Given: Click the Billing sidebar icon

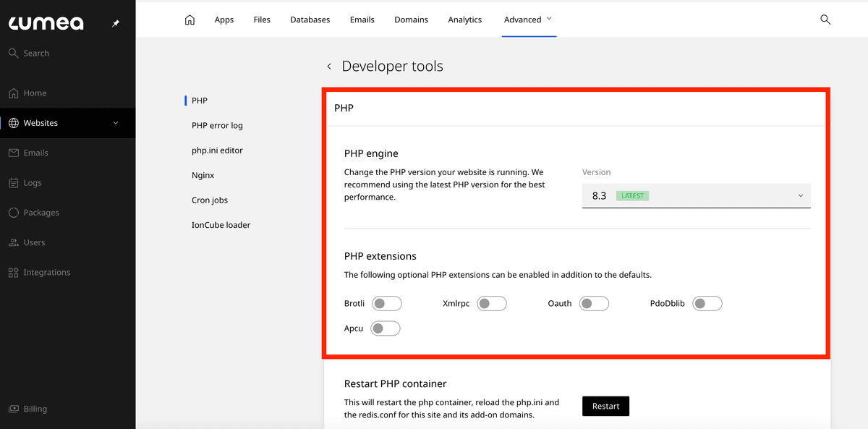Looking at the screenshot, I should [14, 409].
